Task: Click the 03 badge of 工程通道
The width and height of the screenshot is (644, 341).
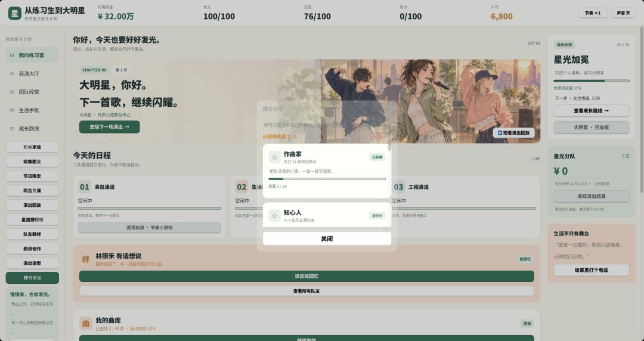Action: 398,187
